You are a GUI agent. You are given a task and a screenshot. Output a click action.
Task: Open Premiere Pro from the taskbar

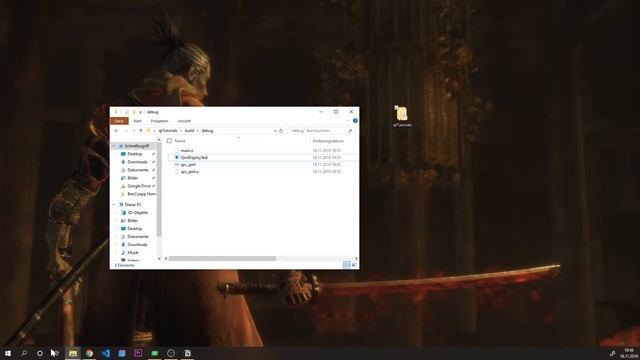point(138,353)
